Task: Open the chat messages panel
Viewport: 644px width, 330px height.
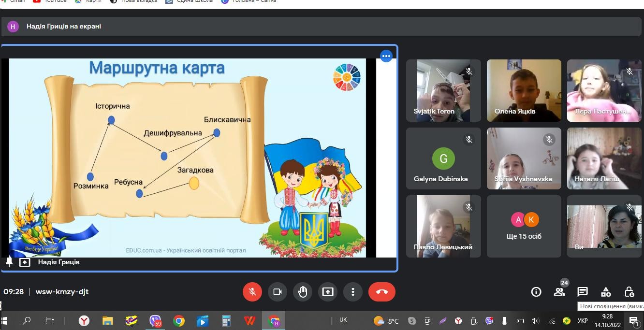Action: (583, 292)
